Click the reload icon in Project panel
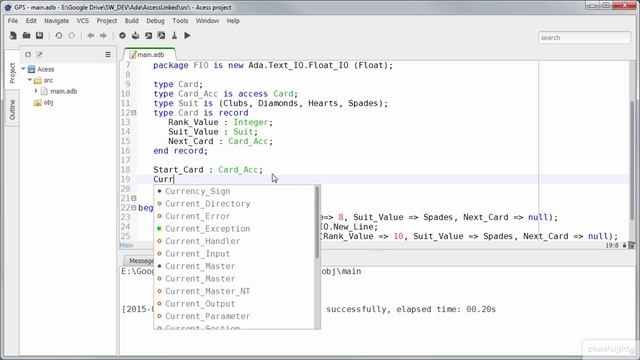The width and height of the screenshot is (640, 360). pyautogui.click(x=28, y=54)
